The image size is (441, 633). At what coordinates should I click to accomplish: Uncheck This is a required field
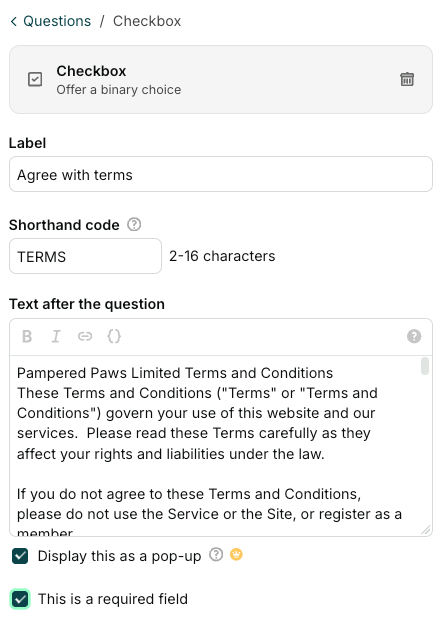20,599
